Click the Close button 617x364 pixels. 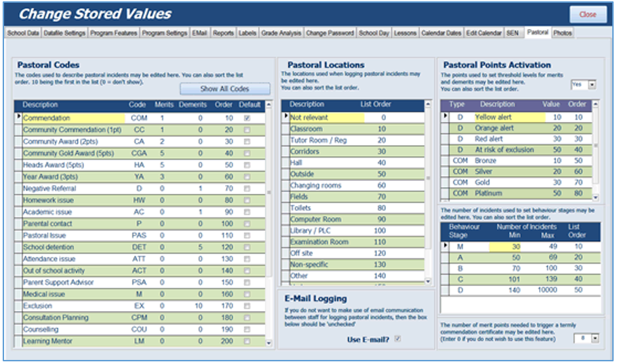point(588,14)
